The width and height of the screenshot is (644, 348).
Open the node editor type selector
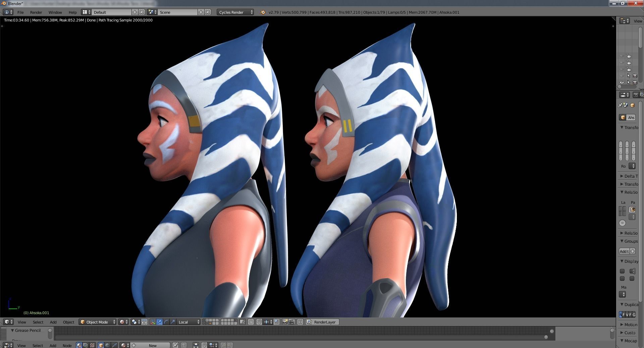click(8, 345)
